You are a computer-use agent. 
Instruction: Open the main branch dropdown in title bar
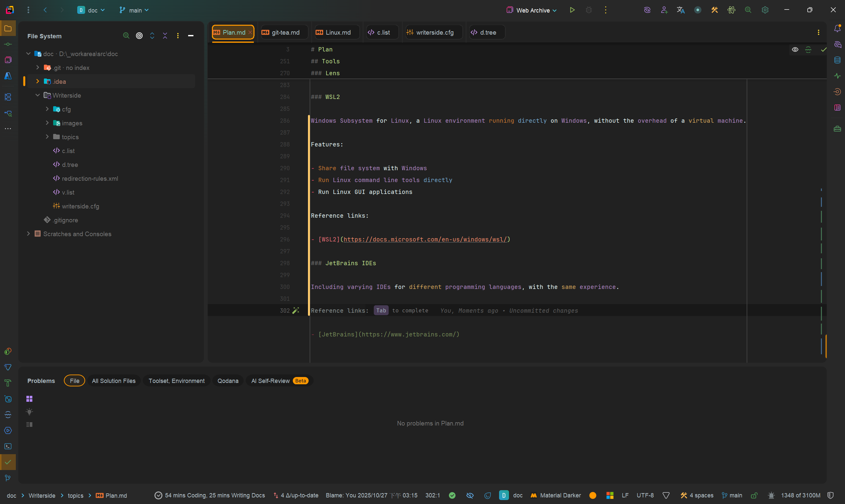(x=134, y=10)
